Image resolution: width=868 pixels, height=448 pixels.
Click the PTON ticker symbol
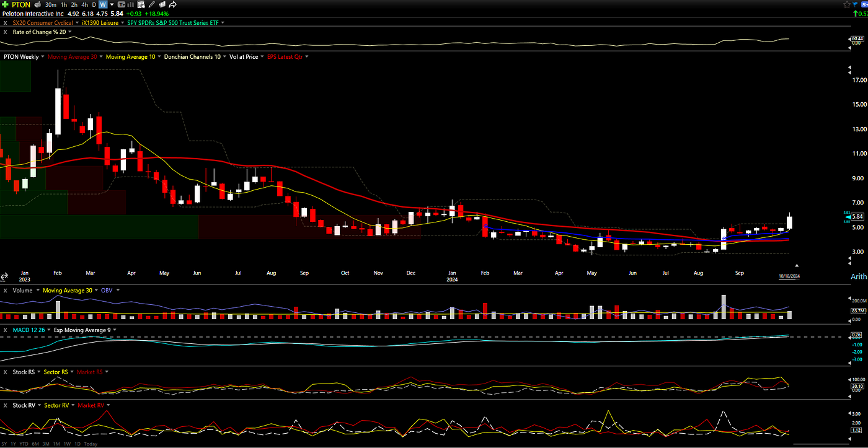point(21,4)
